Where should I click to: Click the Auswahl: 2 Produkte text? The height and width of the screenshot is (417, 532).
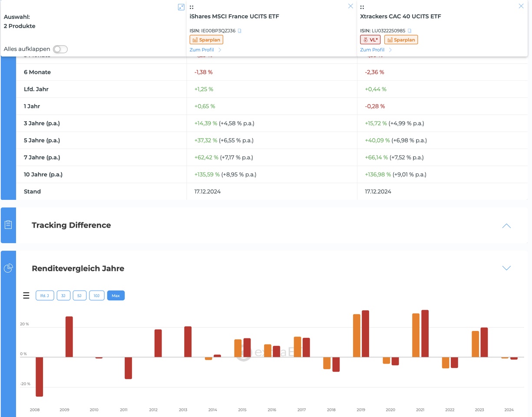[20, 21]
